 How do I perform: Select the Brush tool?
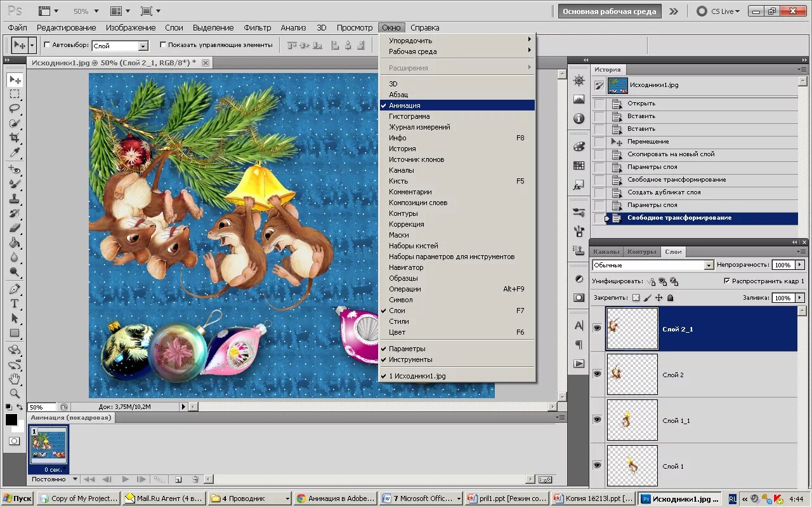(15, 184)
